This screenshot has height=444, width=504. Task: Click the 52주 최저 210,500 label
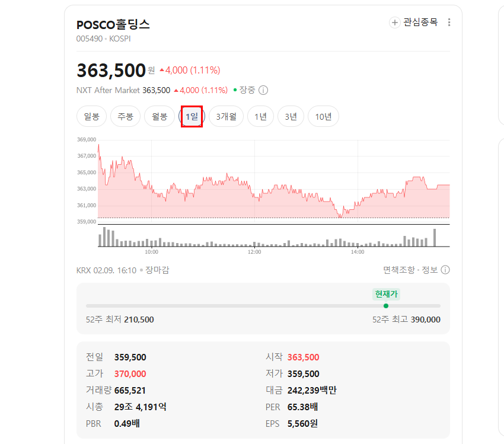[120, 320]
